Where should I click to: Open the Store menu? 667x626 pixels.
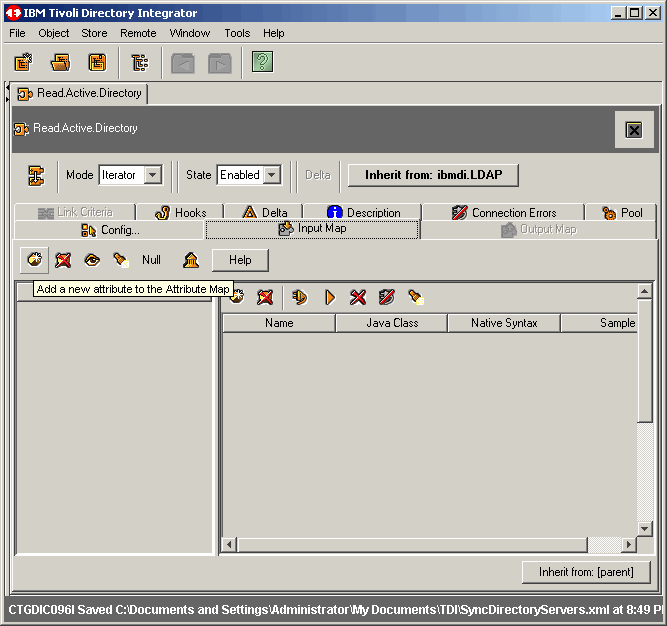[94, 33]
